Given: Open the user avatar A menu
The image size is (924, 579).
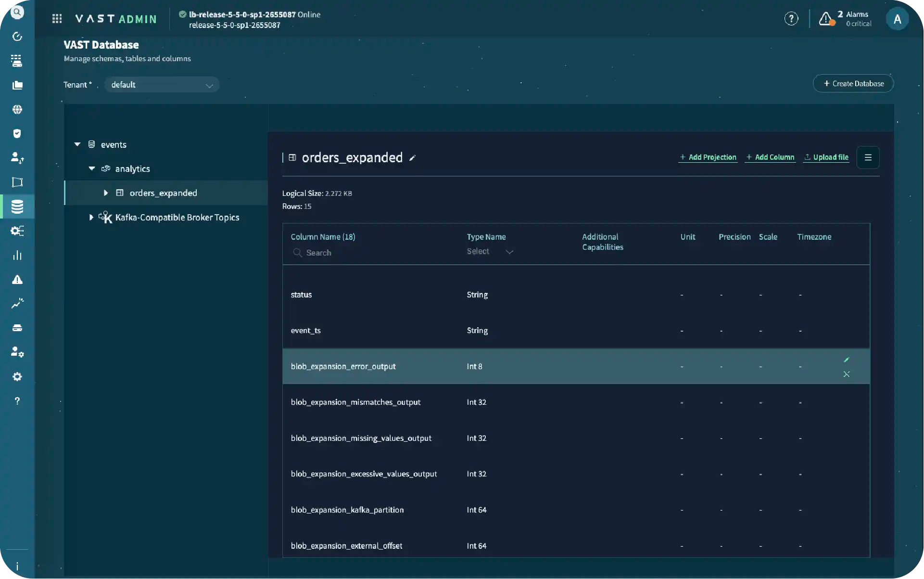Looking at the screenshot, I should [x=897, y=19].
